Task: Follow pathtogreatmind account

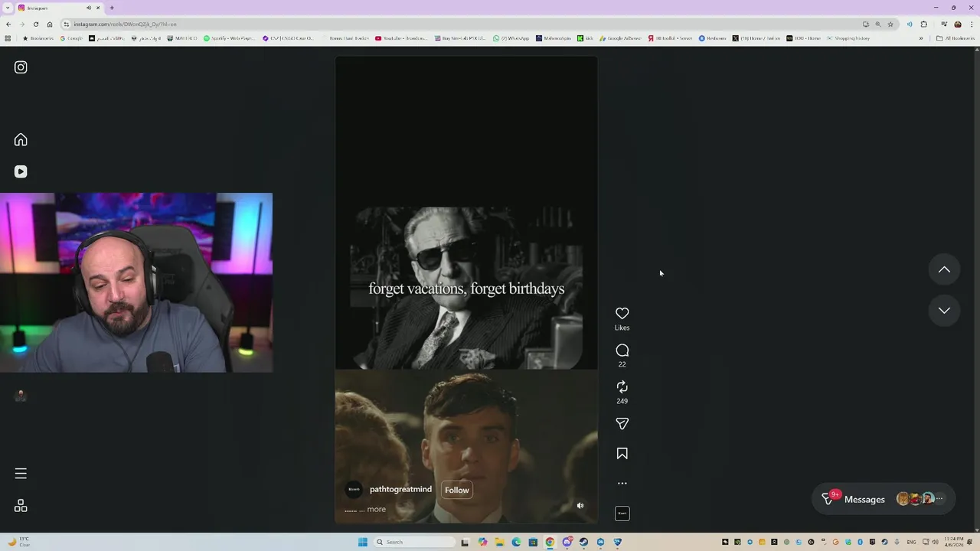Action: pyautogui.click(x=457, y=490)
